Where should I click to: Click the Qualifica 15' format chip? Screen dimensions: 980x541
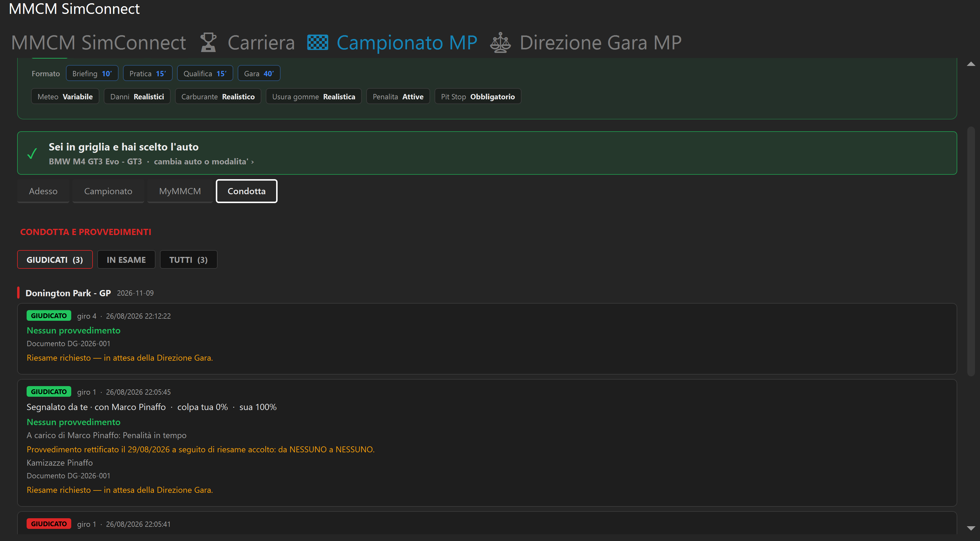coord(205,73)
